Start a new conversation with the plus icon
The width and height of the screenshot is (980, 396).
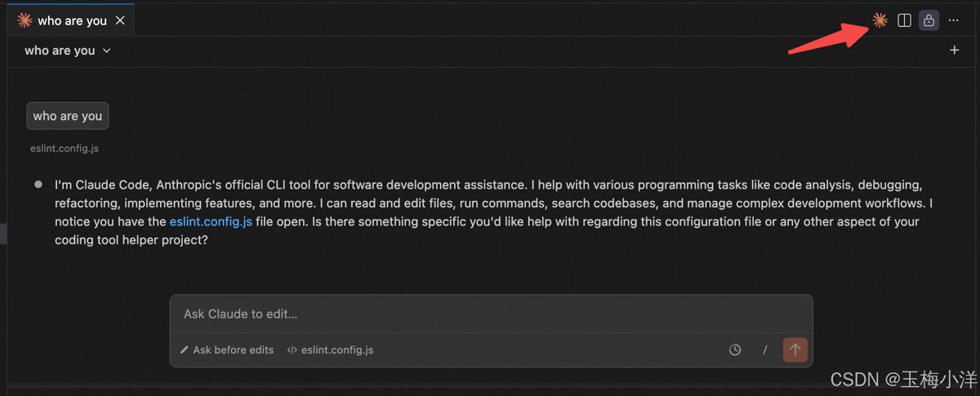click(x=954, y=51)
